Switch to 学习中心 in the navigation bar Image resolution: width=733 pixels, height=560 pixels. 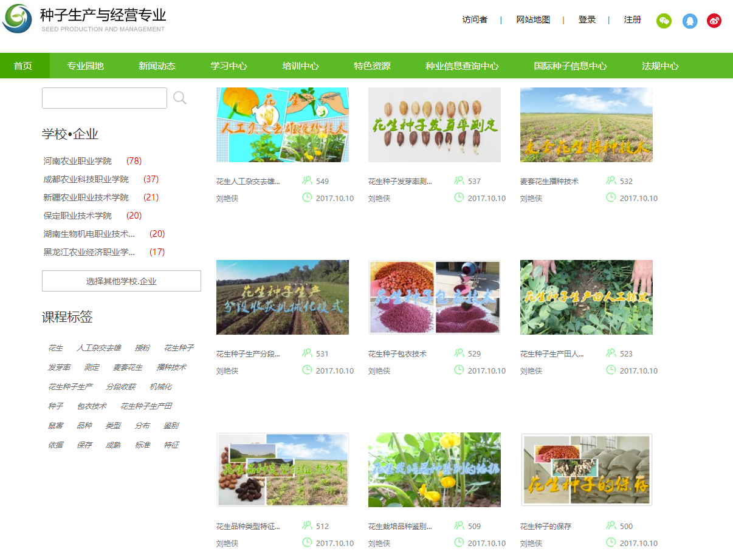click(229, 66)
